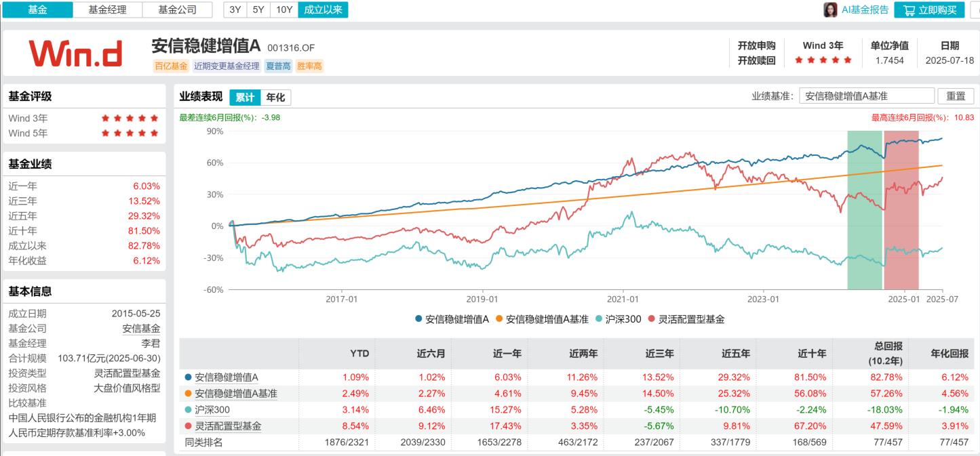The image size is (980, 456).
Task: Open the 业绩基准 benchmark dropdown field
Action: [x=866, y=96]
